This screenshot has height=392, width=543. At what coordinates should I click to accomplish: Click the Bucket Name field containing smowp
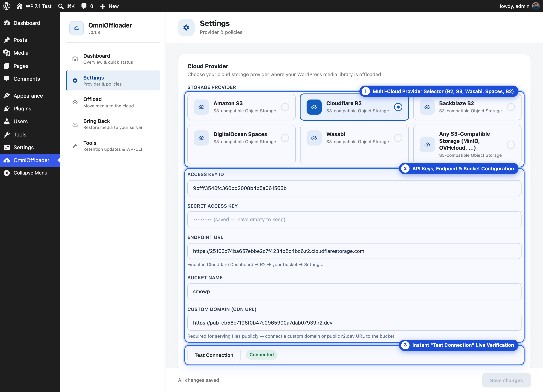[x=354, y=292]
